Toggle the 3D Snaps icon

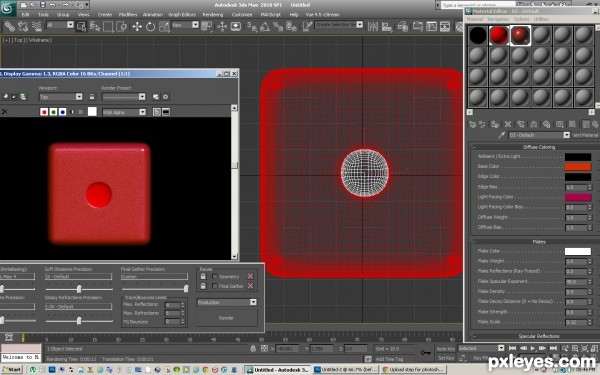(251, 26)
